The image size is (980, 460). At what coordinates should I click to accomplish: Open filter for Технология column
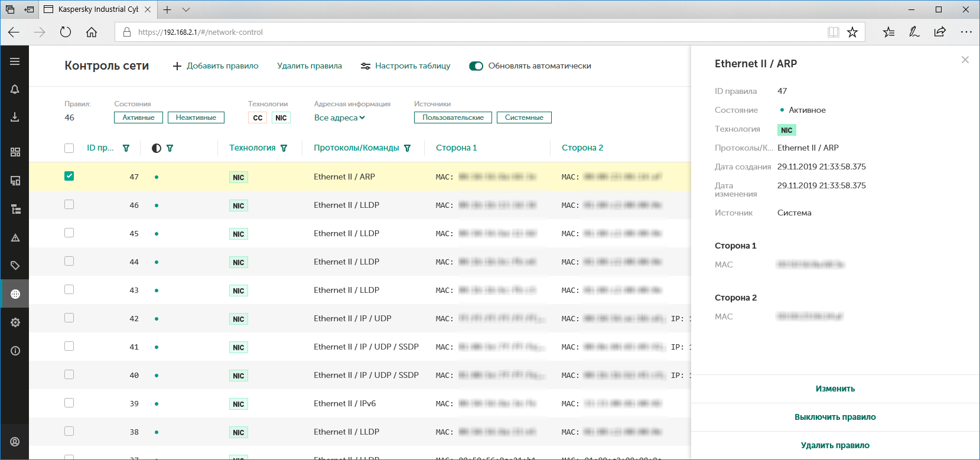(284, 148)
